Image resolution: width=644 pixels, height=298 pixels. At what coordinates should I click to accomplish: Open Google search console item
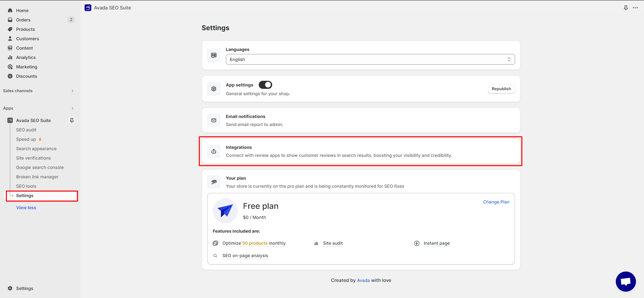[40, 167]
